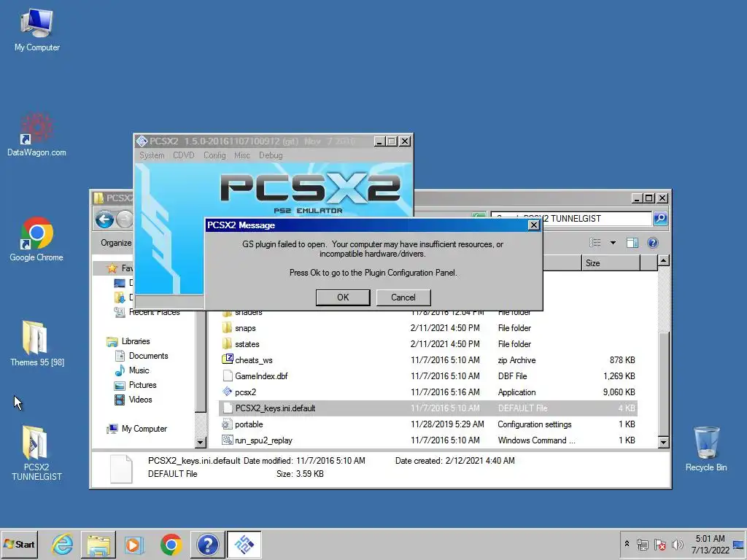This screenshot has width=747, height=560.
Task: Select Themes 95 [98] desktop folder
Action: [x=36, y=344]
